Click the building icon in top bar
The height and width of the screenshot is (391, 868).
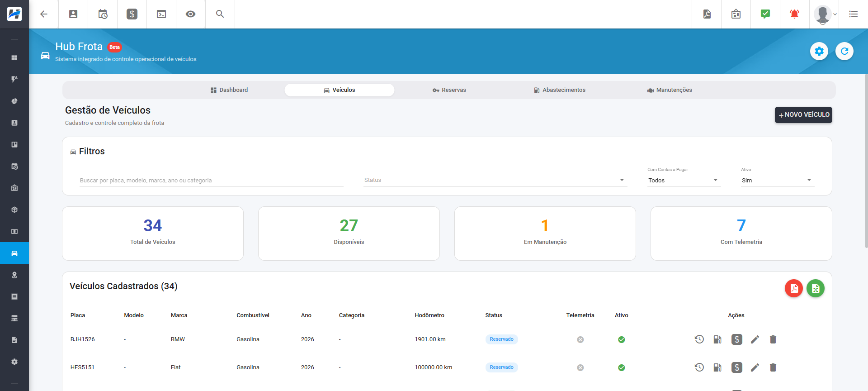pyautogui.click(x=736, y=14)
